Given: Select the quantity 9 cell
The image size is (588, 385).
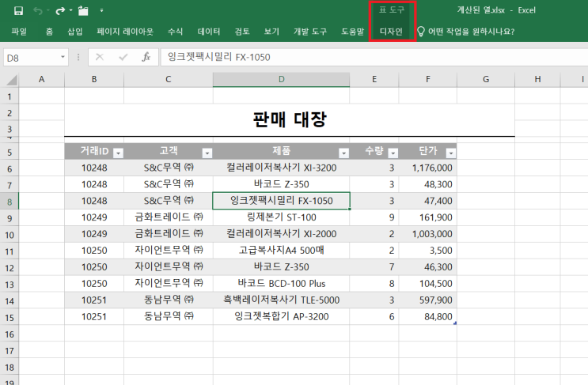Looking at the screenshot, I should click(374, 217).
